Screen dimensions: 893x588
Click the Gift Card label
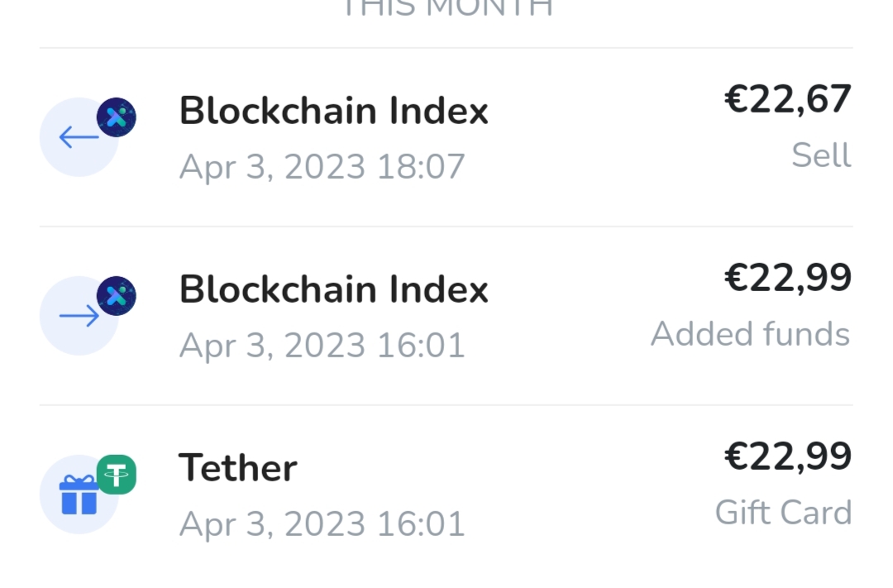(784, 512)
